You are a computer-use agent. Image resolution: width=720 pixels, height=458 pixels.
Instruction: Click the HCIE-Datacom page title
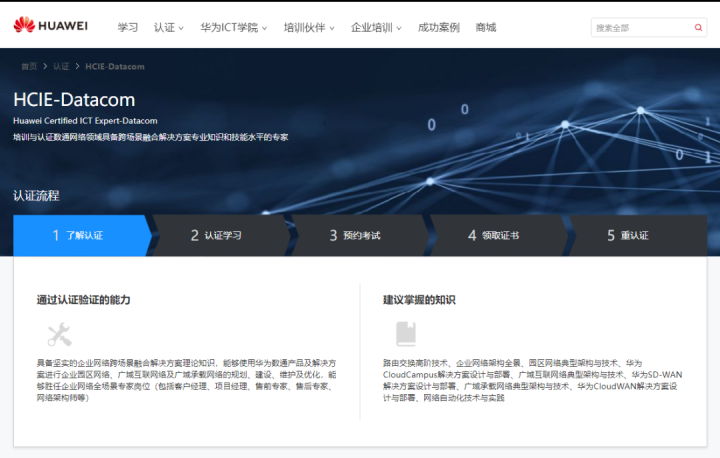[74, 100]
